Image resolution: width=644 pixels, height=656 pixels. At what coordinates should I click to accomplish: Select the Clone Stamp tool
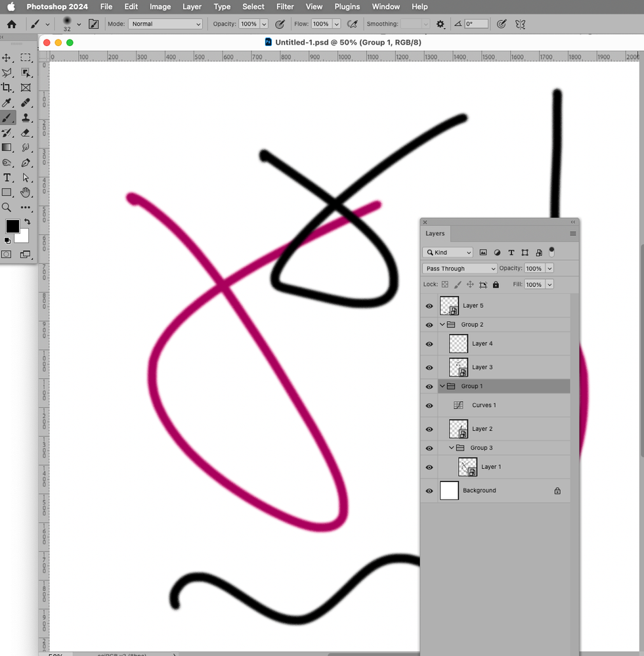coord(26,118)
